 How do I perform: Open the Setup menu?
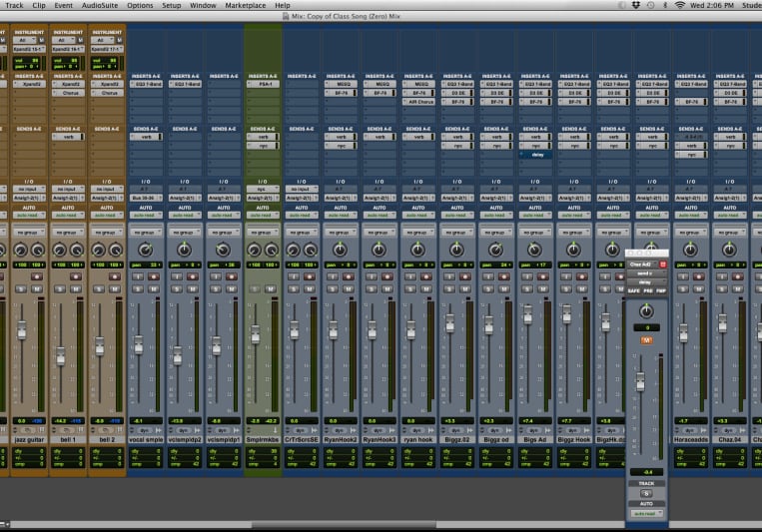click(171, 5)
